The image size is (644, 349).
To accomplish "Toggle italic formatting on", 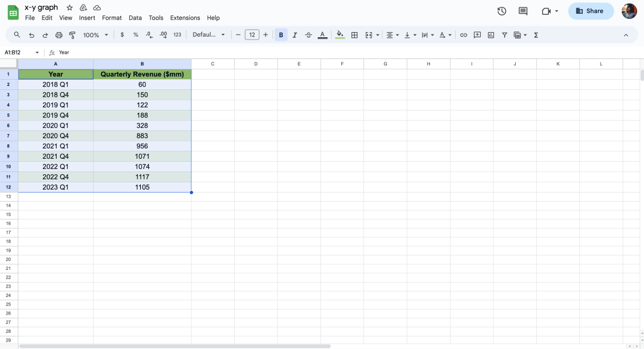I will 295,35.
